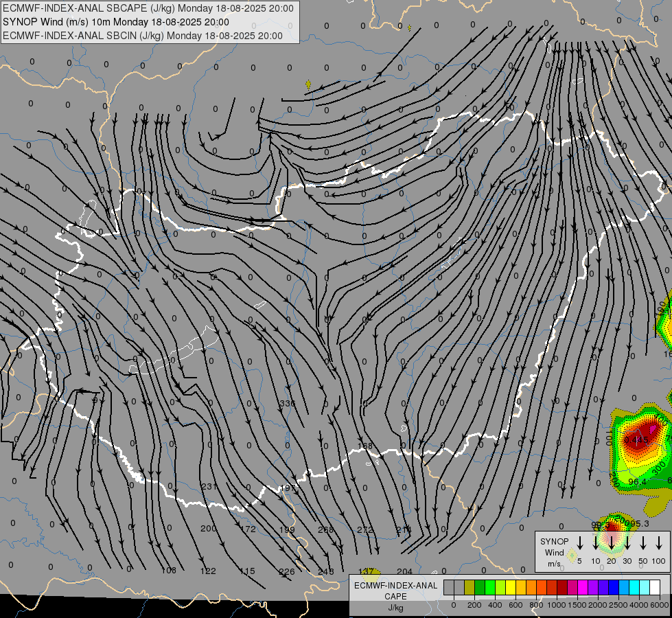The image size is (672, 618).
Task: Click the 336 CIN value on map
Action: [x=287, y=403]
